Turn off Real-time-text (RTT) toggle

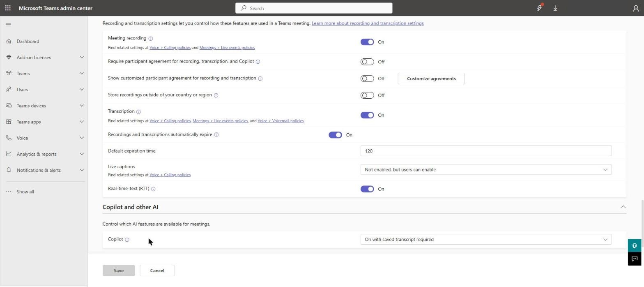click(x=367, y=189)
